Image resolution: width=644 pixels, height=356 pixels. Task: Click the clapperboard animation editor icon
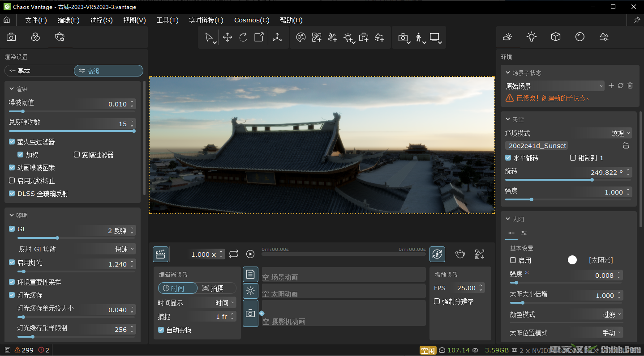[x=161, y=254]
